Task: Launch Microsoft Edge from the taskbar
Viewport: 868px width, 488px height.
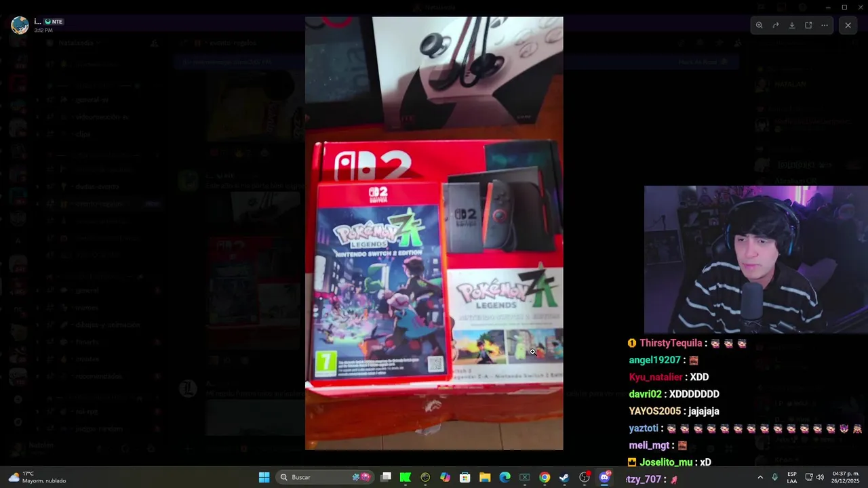Action: pyautogui.click(x=505, y=477)
